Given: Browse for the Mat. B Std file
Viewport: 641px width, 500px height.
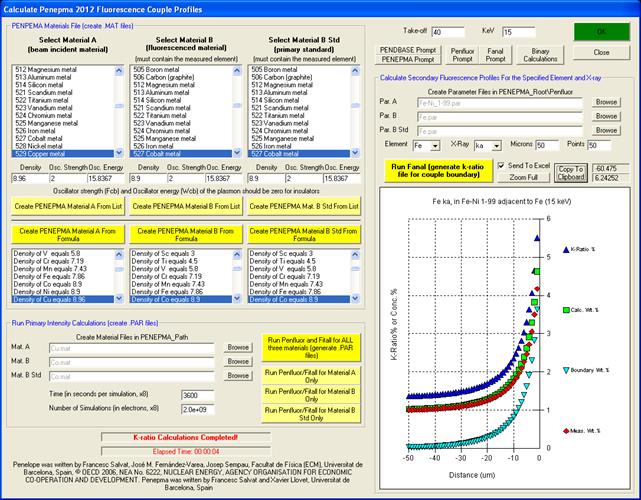Looking at the screenshot, I should click(x=238, y=375).
